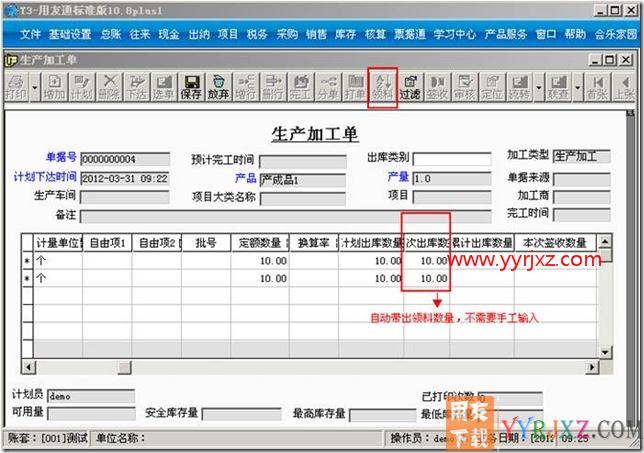Expand the dropdown arrow next to 打印
Image resolution: width=644 pixels, height=453 pixels.
pyautogui.click(x=35, y=87)
